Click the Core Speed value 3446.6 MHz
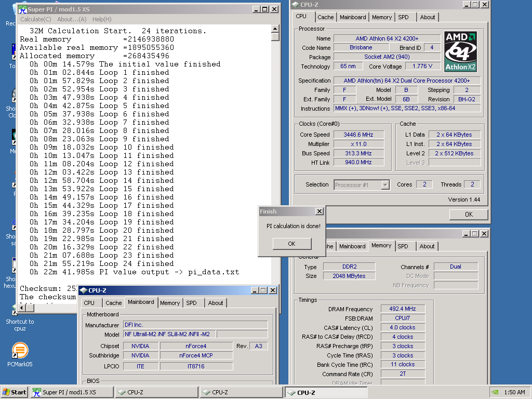The height and width of the screenshot is (399, 532). click(x=358, y=135)
